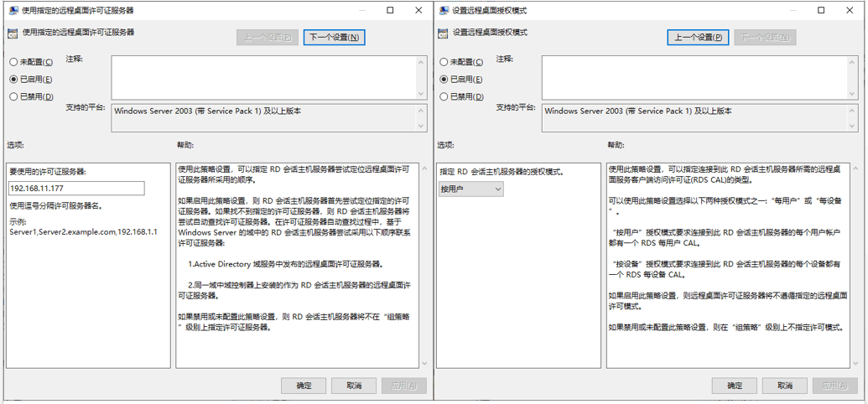Click scroll down arrow of licensing mode help pane

pyautogui.click(x=855, y=364)
